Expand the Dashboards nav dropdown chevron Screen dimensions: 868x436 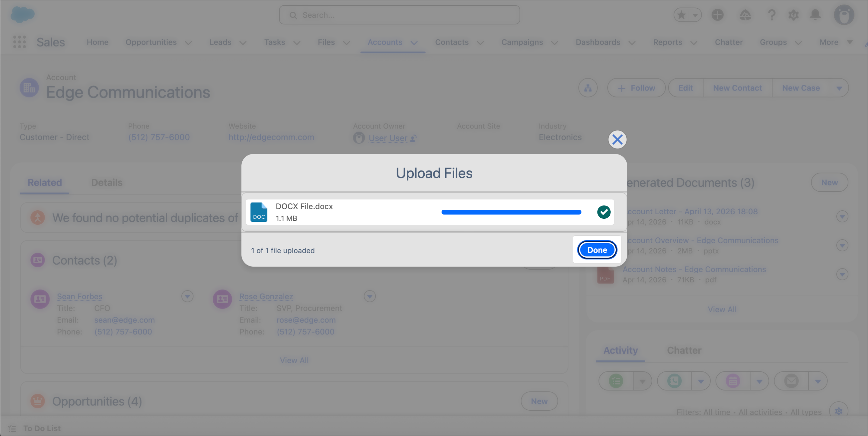pos(632,43)
